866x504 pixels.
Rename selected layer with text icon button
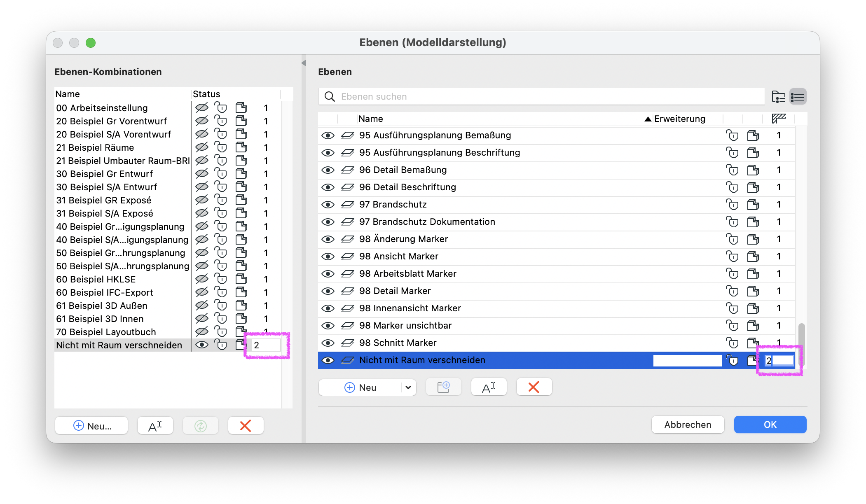489,387
